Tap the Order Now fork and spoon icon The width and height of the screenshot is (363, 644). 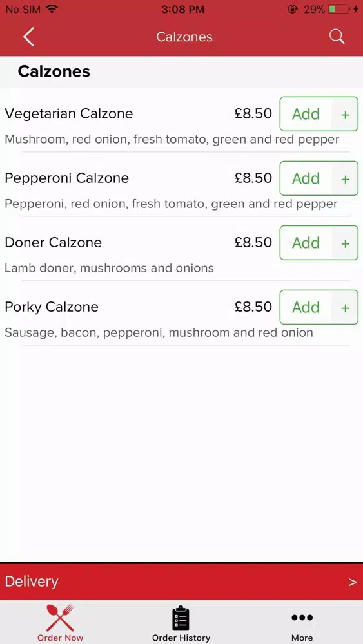click(60, 618)
